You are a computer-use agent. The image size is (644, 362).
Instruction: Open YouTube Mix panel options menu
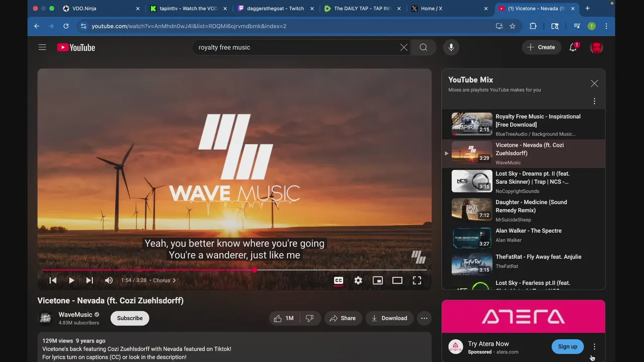594,101
